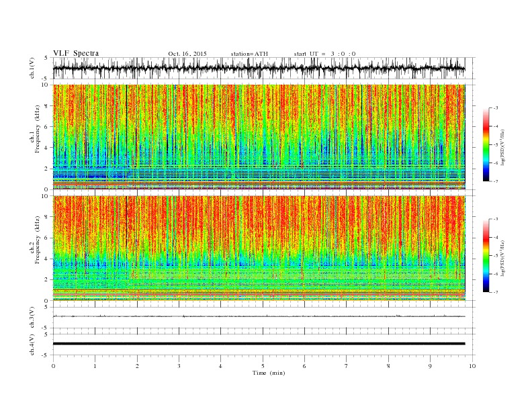The image size is (532, 411).
Task: Click the colorbar beside the ch.1 spectrogram
Action: click(x=486, y=144)
